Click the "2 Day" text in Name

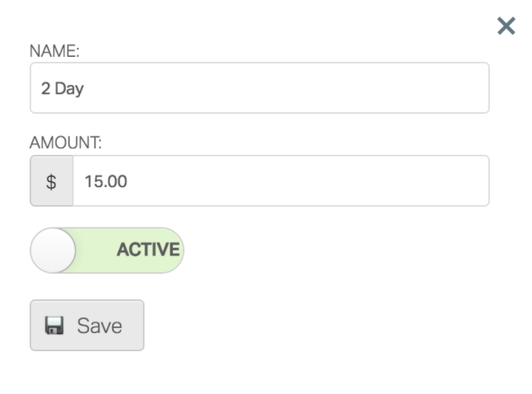click(63, 89)
